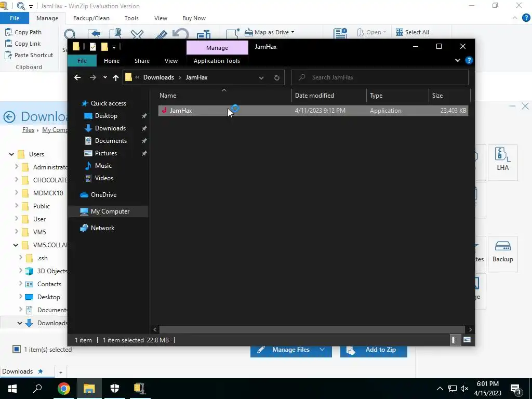Toggle the items selected checkbox in WinZip

pyautogui.click(x=16, y=349)
